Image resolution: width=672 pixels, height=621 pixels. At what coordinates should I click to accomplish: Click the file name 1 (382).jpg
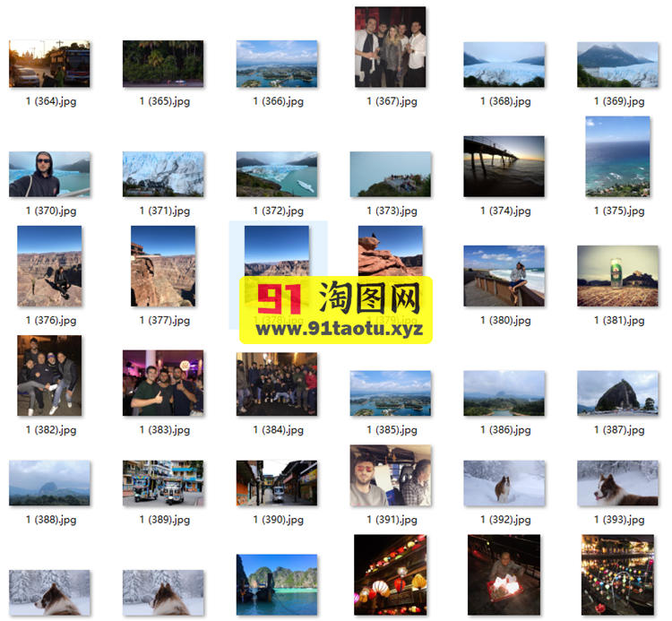pyautogui.click(x=51, y=430)
